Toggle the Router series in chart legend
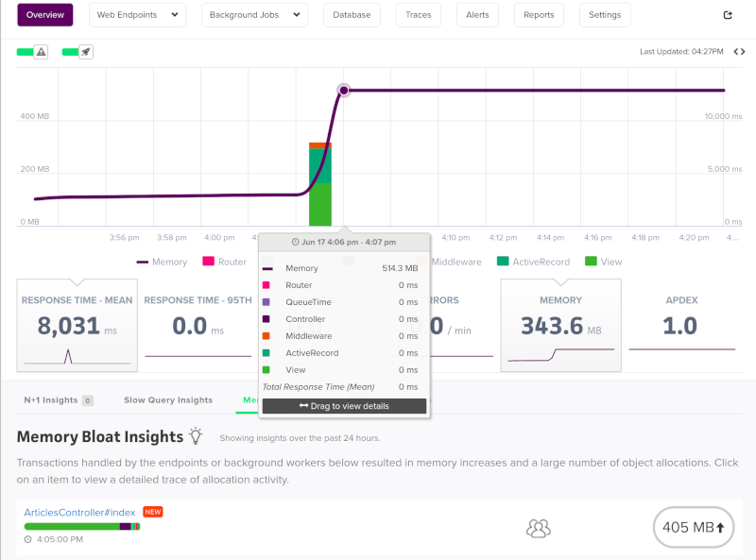Screen dimensions: 756x560 [x=225, y=262]
